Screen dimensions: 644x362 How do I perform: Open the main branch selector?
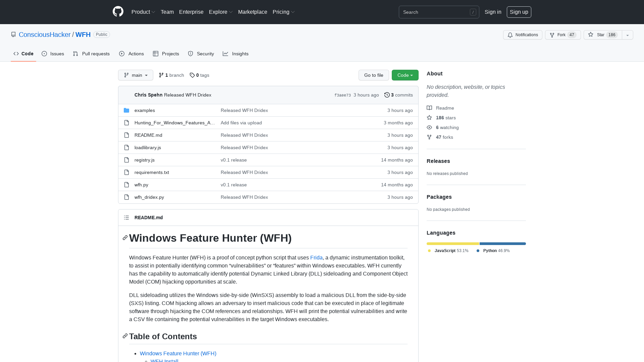[x=136, y=75]
